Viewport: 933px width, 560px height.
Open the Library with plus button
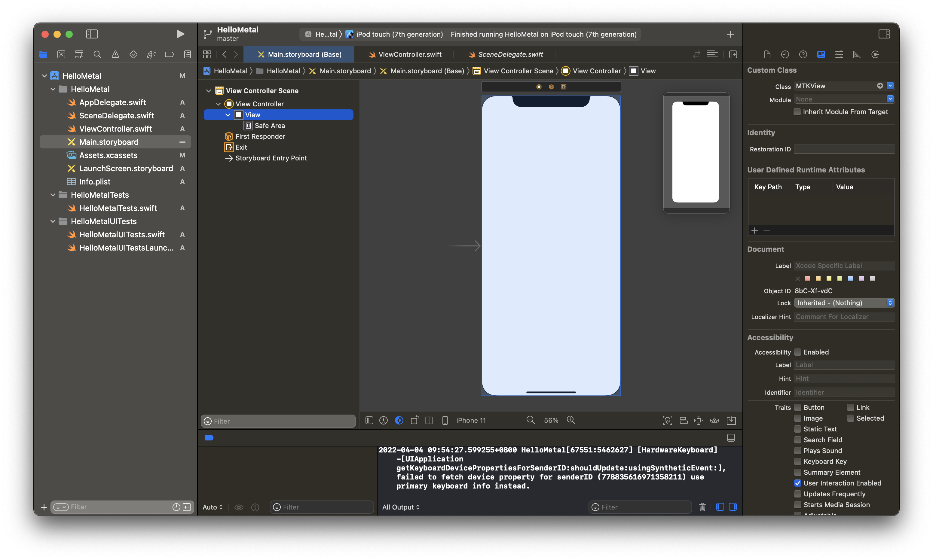(x=730, y=34)
